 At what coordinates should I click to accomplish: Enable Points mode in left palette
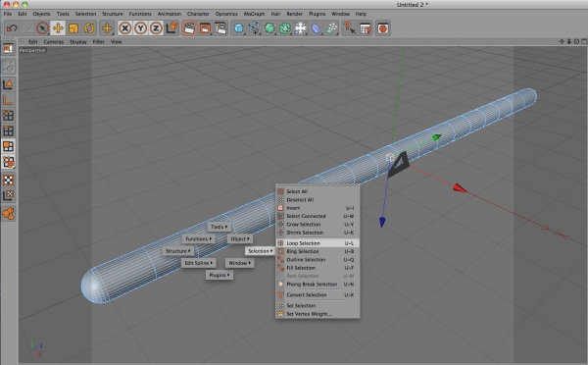(x=8, y=115)
